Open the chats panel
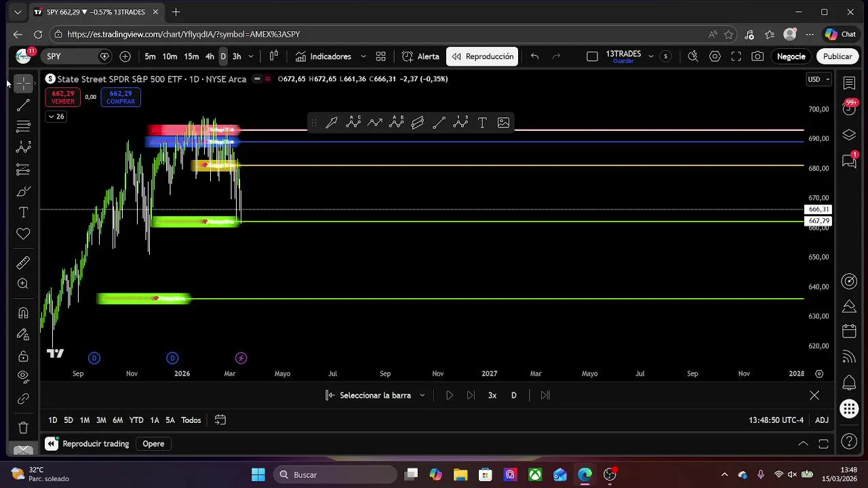This screenshot has width=868, height=488. point(849,161)
